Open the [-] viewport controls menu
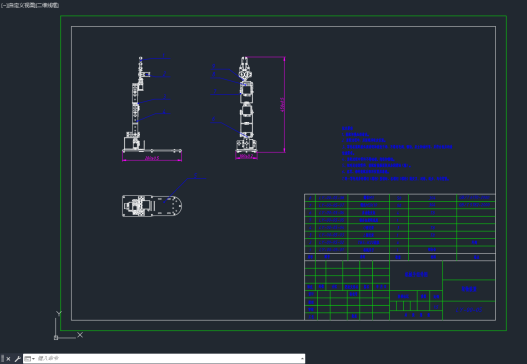This screenshot has width=527, height=364. [x=3, y=5]
